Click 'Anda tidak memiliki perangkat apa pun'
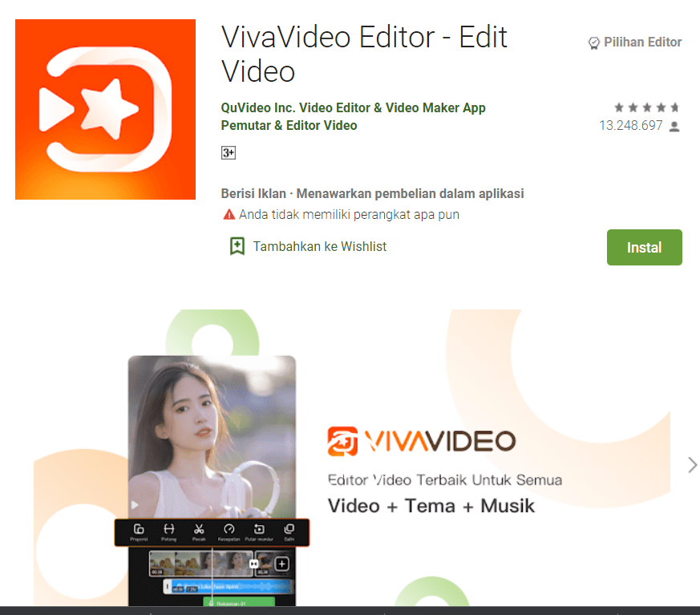The image size is (700, 615). 349,215
